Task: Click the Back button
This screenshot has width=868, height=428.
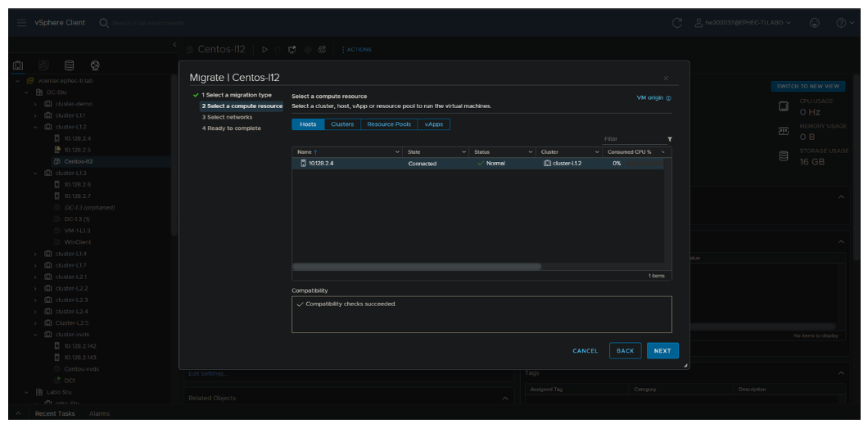Action: (626, 350)
